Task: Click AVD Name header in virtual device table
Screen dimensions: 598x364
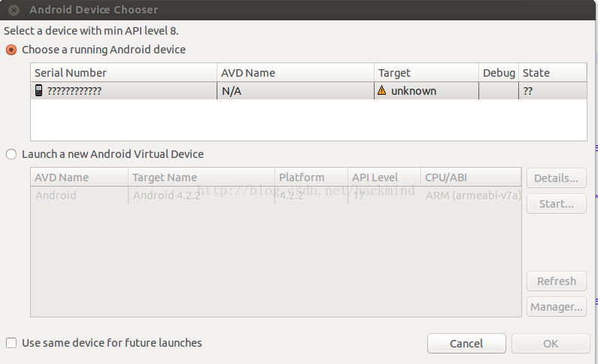Action: (79, 177)
